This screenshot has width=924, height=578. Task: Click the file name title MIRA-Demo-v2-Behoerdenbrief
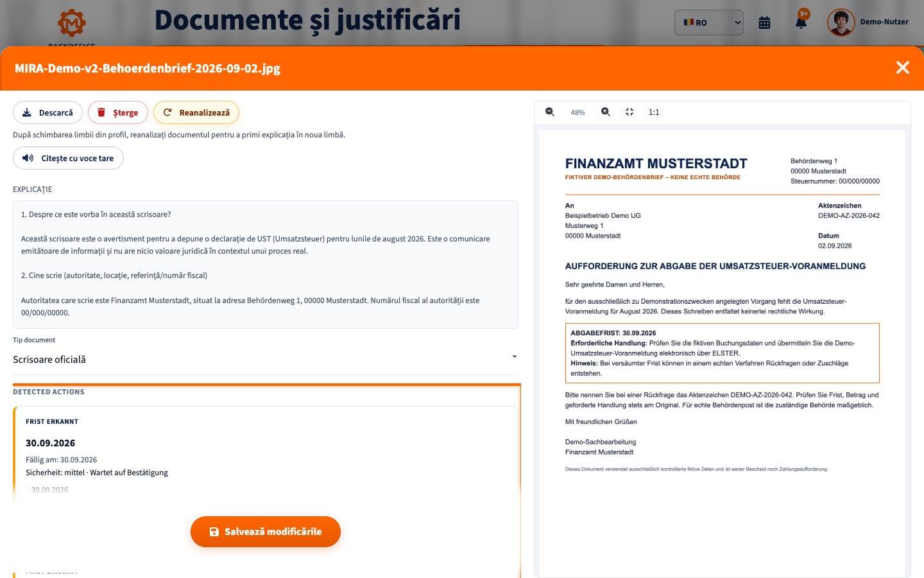coord(148,68)
